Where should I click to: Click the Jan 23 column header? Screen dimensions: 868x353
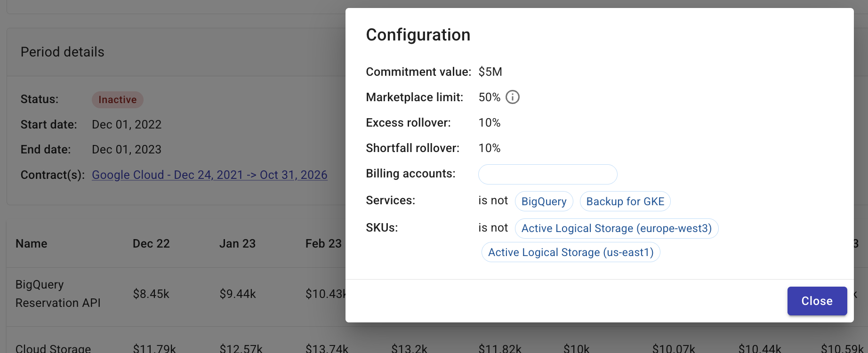click(237, 243)
